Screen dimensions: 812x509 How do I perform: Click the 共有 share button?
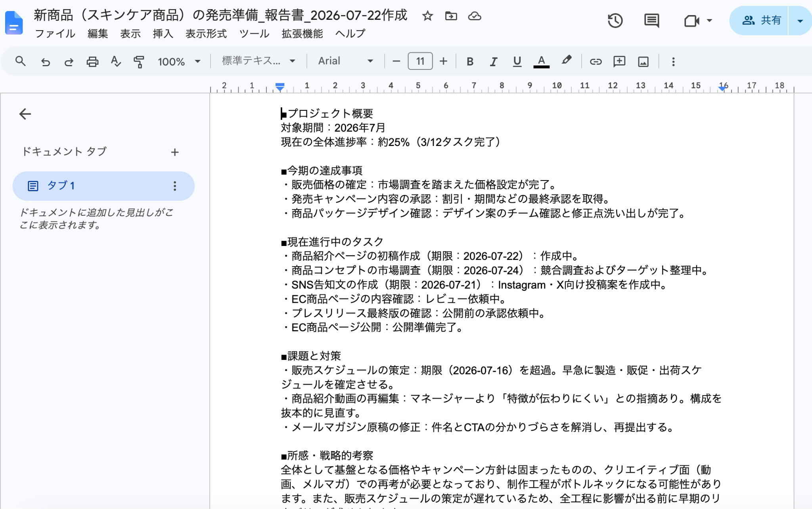(758, 21)
